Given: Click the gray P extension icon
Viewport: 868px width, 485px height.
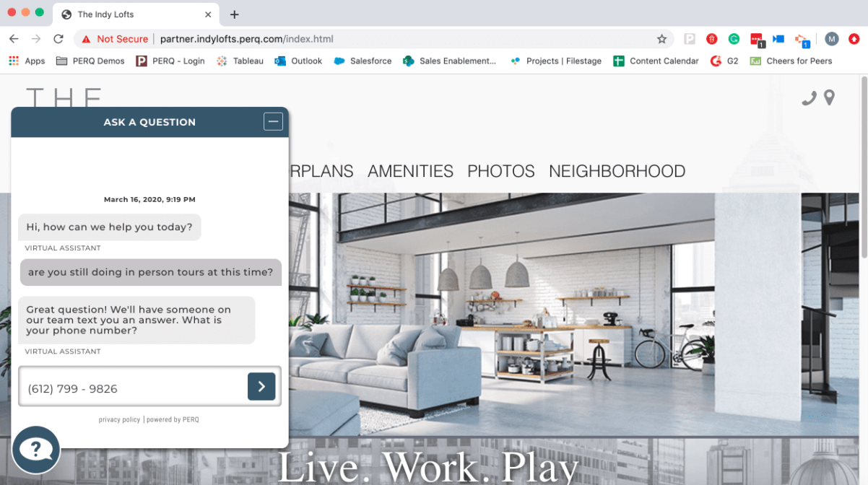Looking at the screenshot, I should [x=690, y=39].
